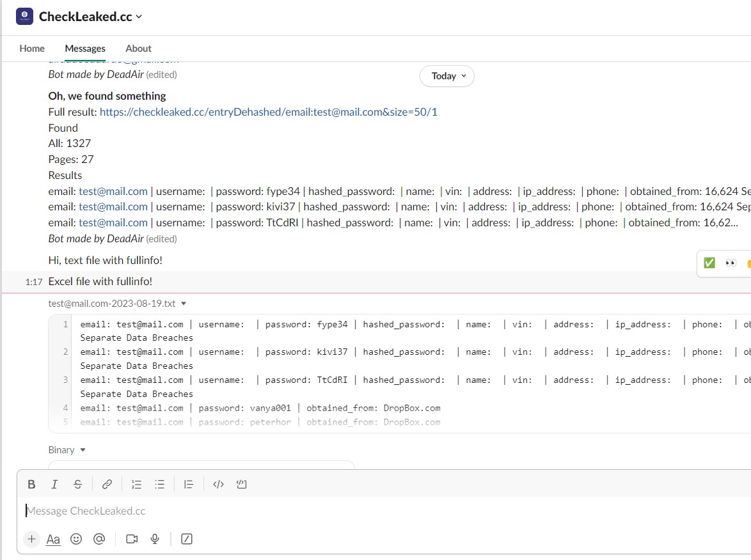751x560 pixels.
Task: Toggle bold formatting
Action: tap(31, 485)
